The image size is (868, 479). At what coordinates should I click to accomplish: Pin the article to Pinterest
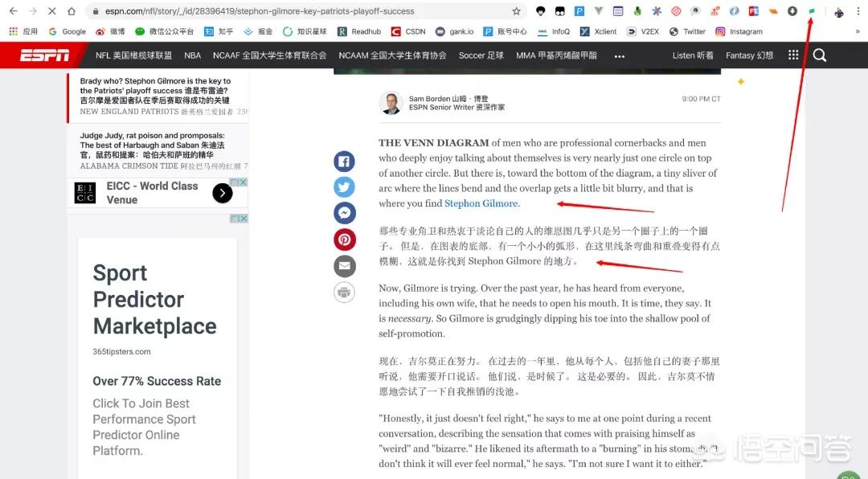[344, 239]
